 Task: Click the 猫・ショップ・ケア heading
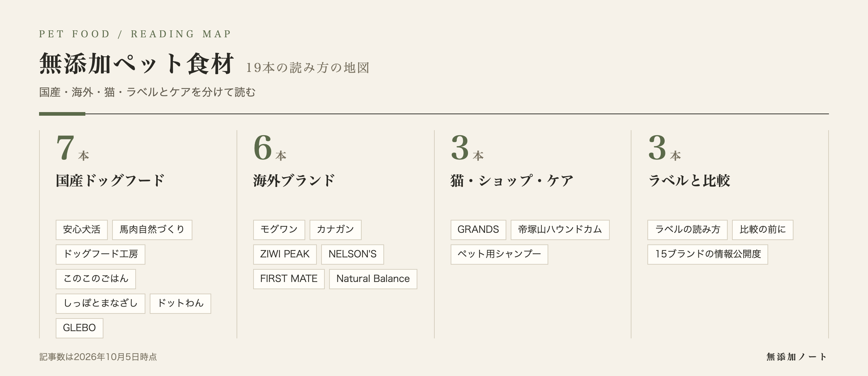pos(512,180)
